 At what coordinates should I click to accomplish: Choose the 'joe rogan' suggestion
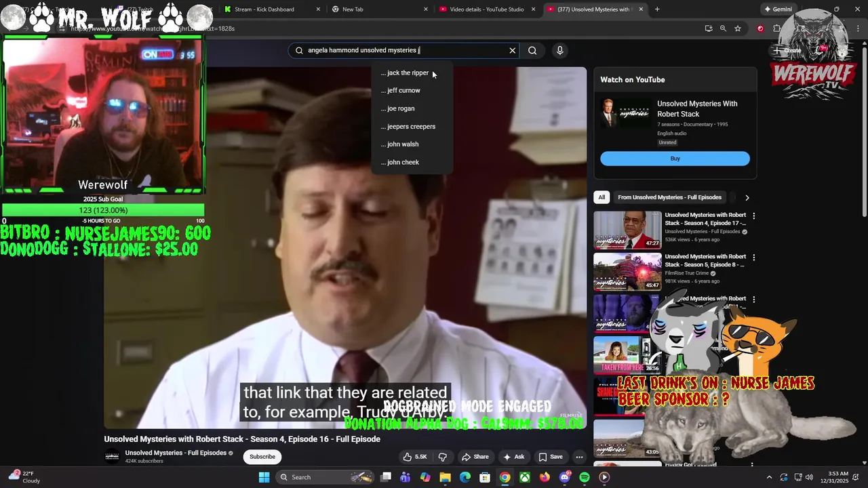point(411,108)
